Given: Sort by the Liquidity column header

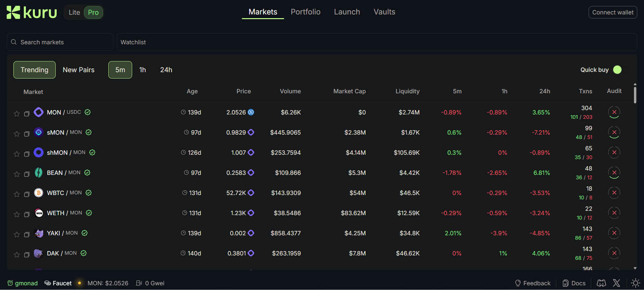Looking at the screenshot, I should 408,91.
